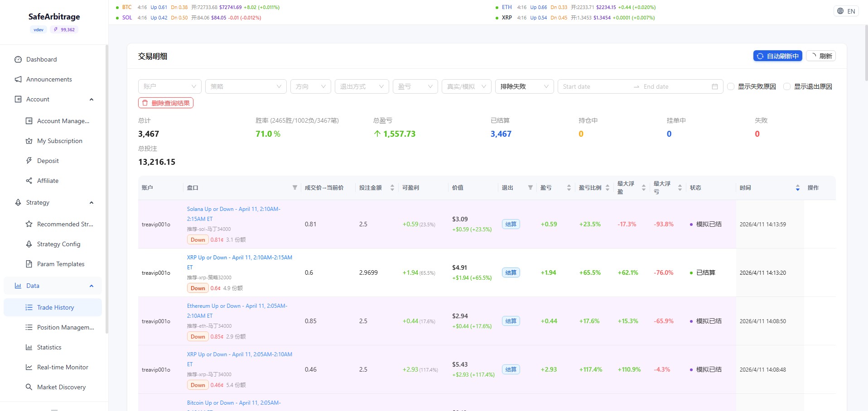Open the 排除失败 dropdown
This screenshot has width=868, height=411.
(x=524, y=86)
